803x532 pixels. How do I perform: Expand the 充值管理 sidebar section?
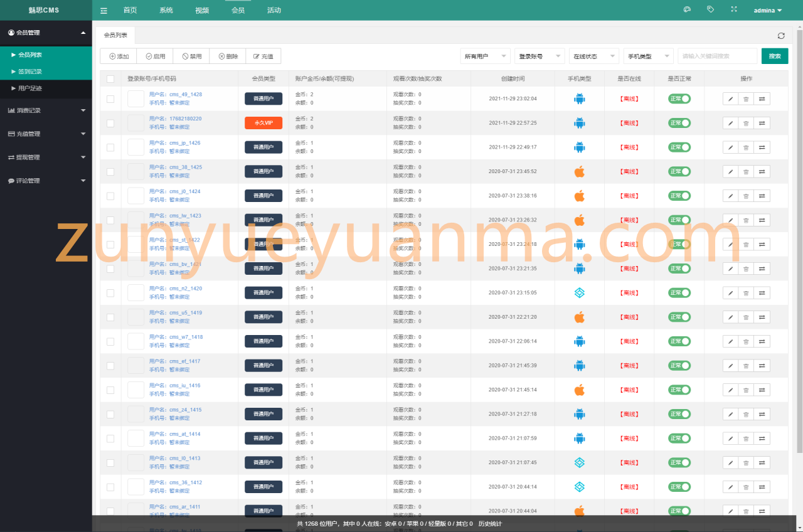coord(46,134)
